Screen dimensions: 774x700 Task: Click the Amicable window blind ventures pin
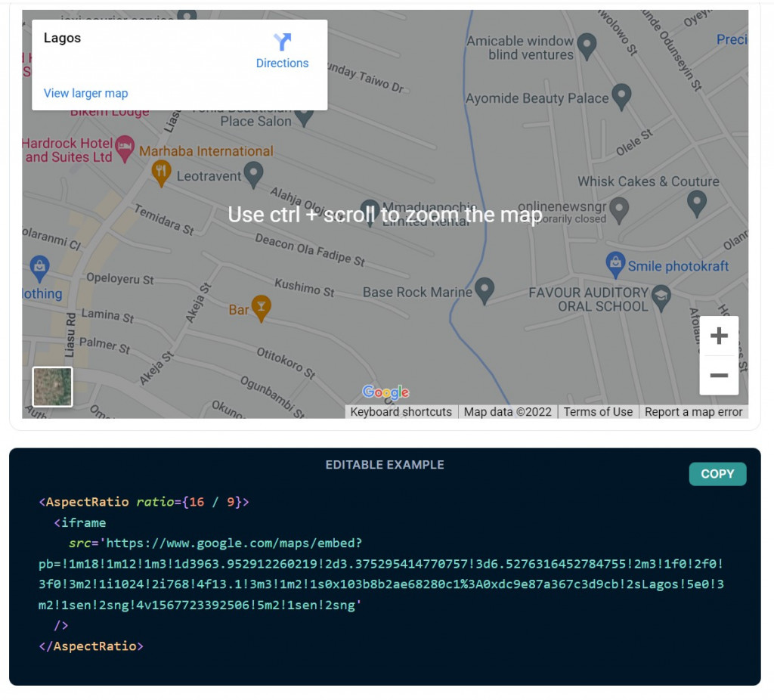(x=587, y=46)
